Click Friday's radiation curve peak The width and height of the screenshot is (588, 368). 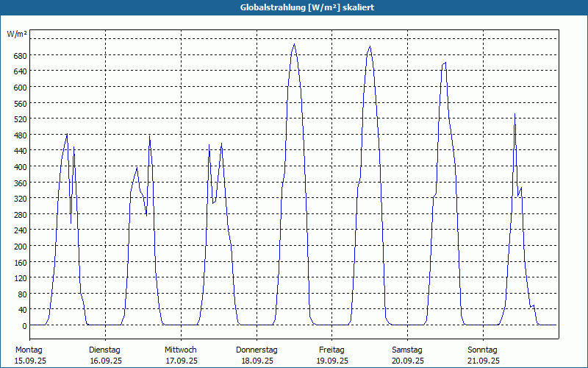point(370,46)
